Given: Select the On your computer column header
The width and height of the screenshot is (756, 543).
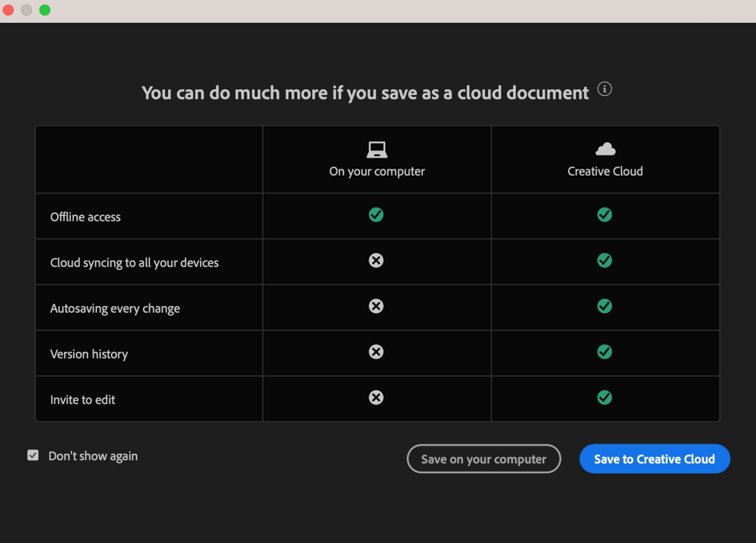Looking at the screenshot, I should click(377, 171).
